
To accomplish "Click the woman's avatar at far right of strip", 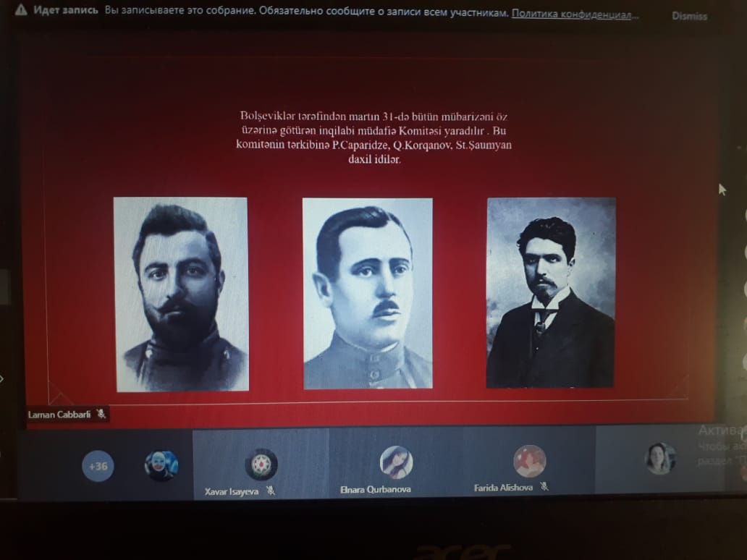I will pyautogui.click(x=660, y=459).
